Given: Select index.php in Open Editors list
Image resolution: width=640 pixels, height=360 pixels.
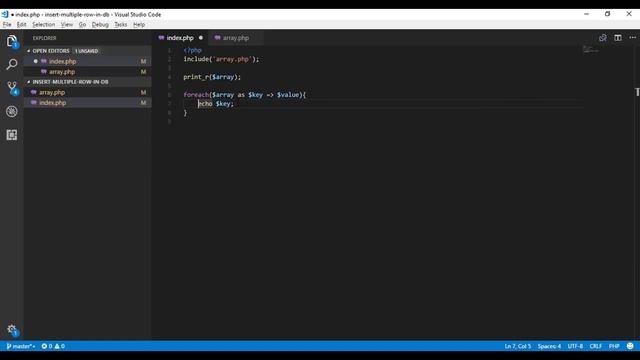Looking at the screenshot, I should [87, 61].
